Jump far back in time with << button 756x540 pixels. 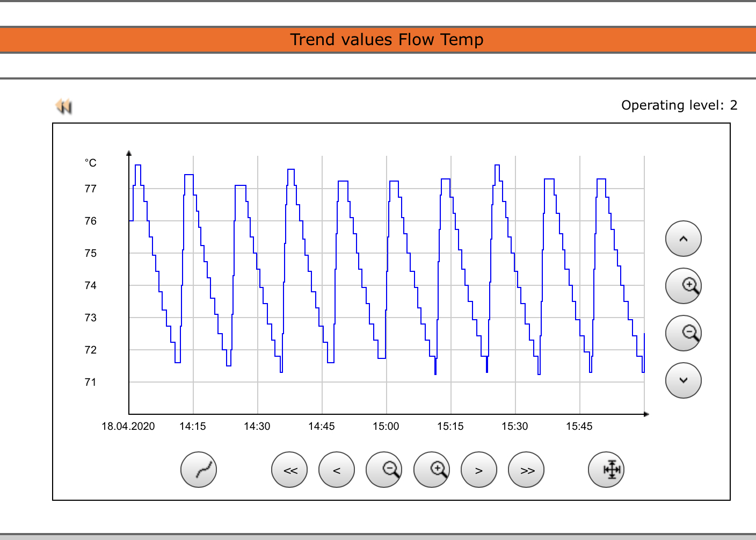coord(289,470)
